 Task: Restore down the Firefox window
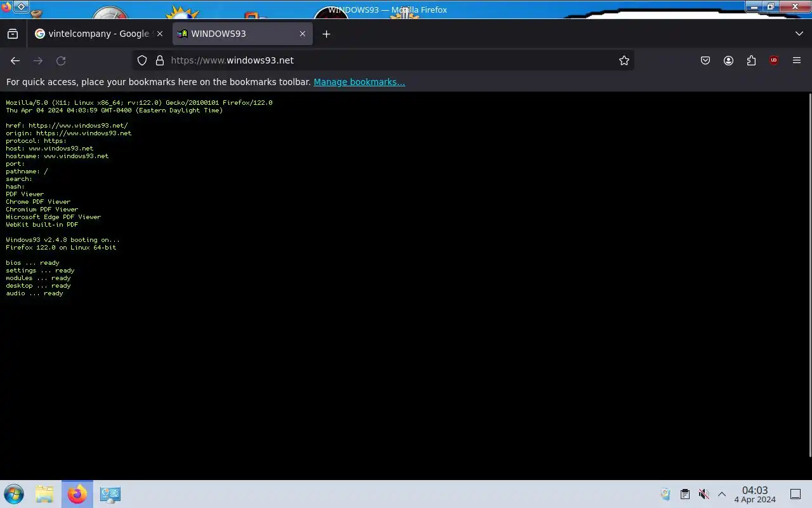771,6
